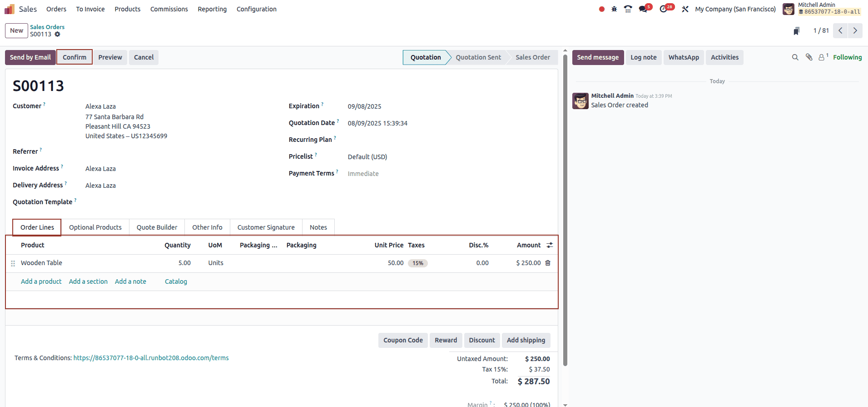Open the Terms & Conditions URL

151,358
